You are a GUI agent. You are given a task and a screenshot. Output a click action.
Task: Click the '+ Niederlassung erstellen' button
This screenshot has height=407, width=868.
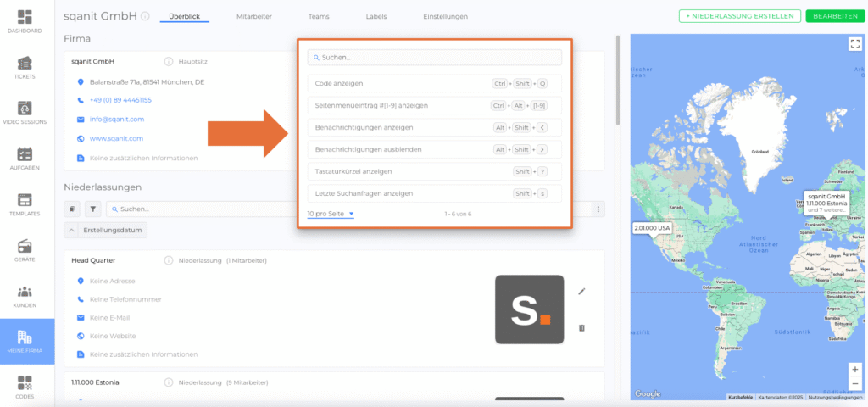coord(738,16)
